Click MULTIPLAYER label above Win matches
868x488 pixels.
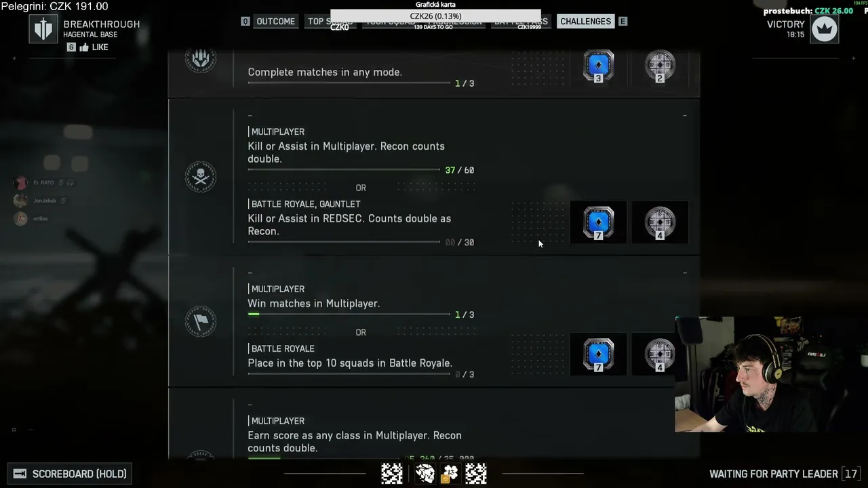278,289
